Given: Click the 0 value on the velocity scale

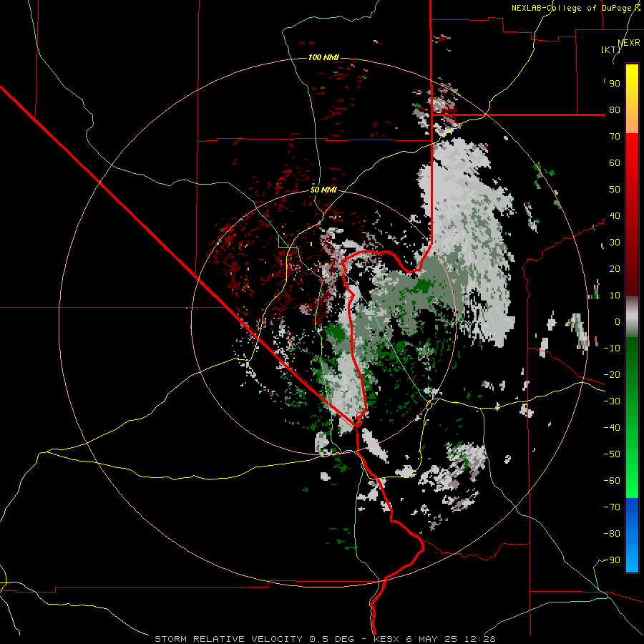Looking at the screenshot, I should (x=618, y=322).
